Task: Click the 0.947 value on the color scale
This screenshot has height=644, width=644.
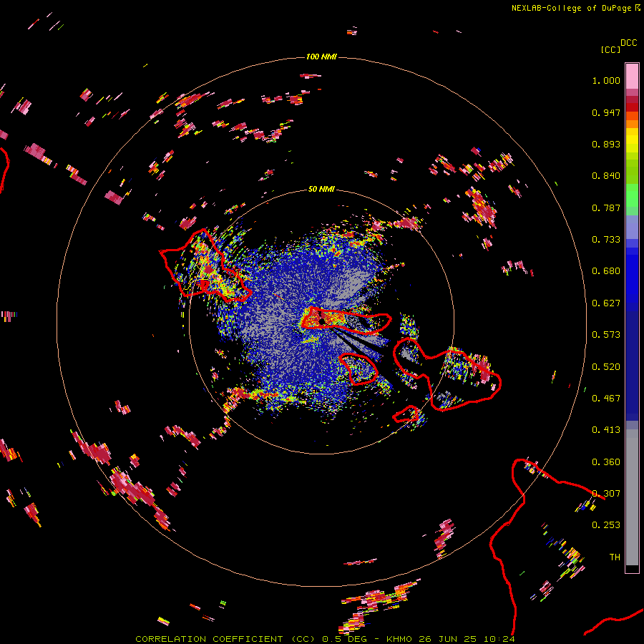Action: pyautogui.click(x=606, y=112)
